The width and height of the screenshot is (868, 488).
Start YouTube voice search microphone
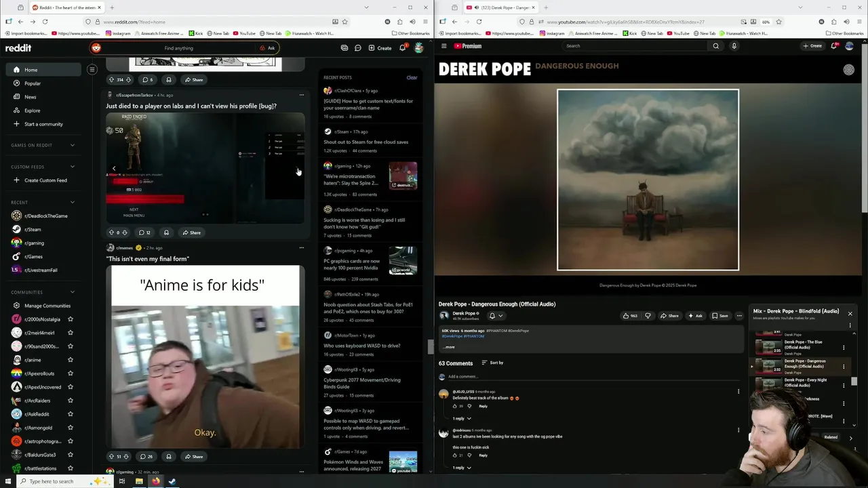734,46
